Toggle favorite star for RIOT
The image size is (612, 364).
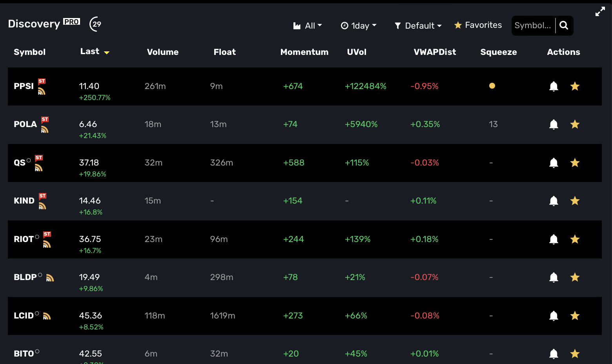pos(575,239)
